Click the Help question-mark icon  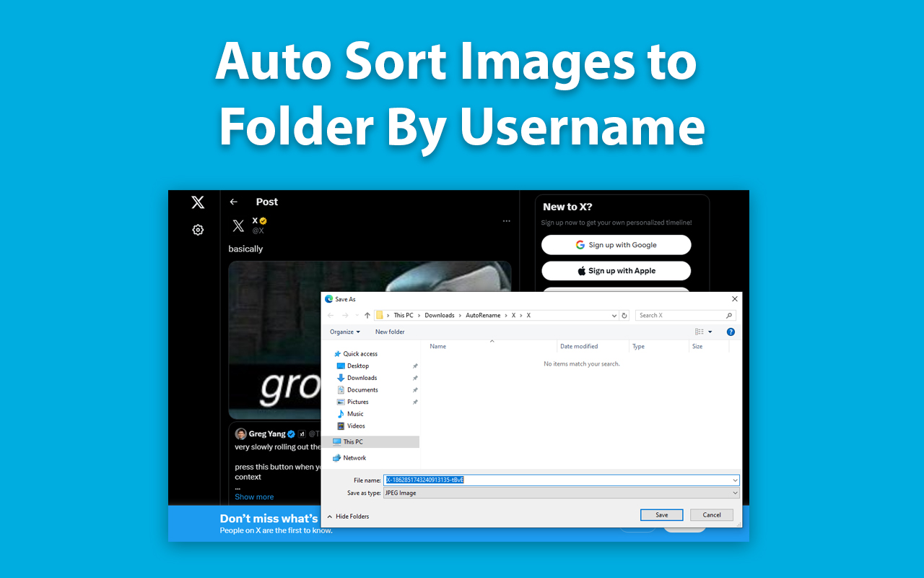pyautogui.click(x=730, y=332)
